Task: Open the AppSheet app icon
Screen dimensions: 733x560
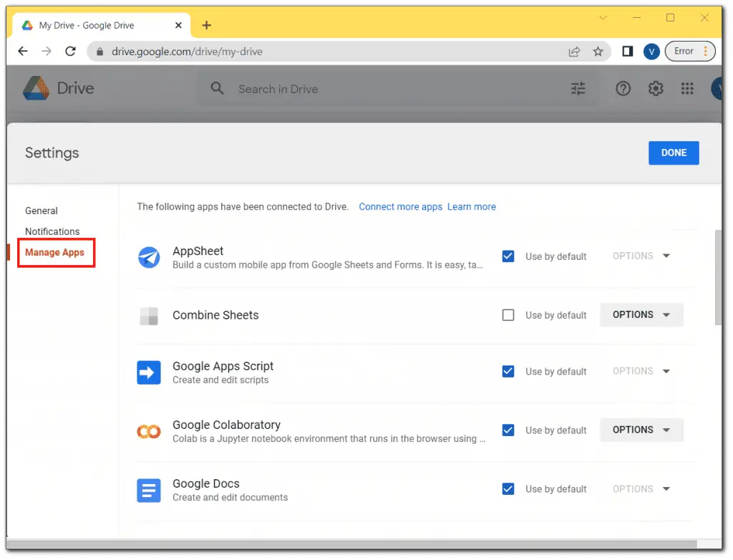Action: point(149,256)
